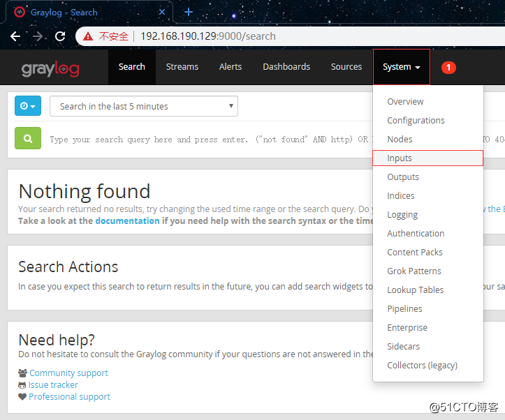The width and height of the screenshot is (505, 420).
Task: Open the Sources navigation tab
Action: 346,67
